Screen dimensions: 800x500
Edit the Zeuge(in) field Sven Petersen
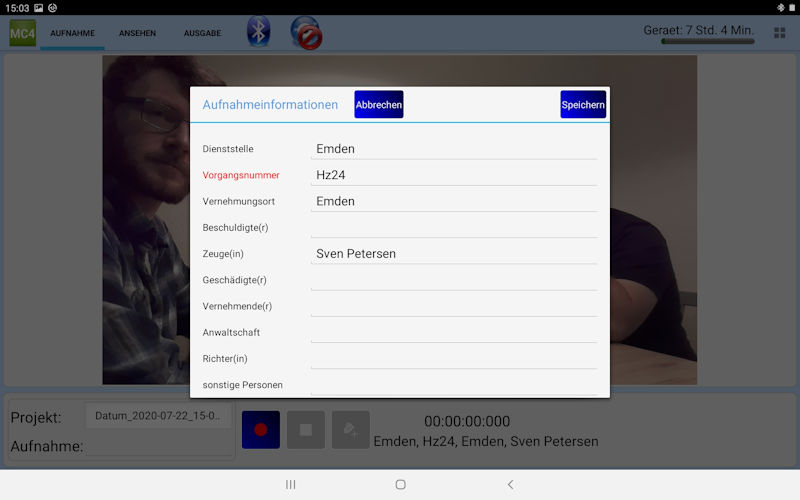pyautogui.click(x=453, y=253)
